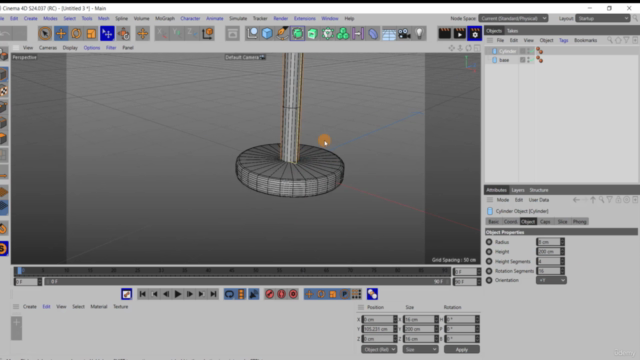Open the Simulate menu

(238, 18)
